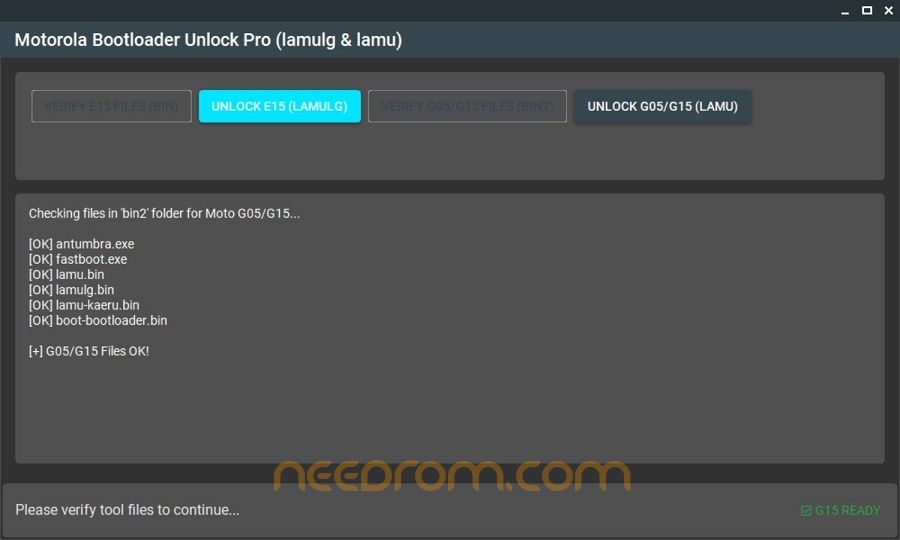The height and width of the screenshot is (540, 900).
Task: Click the Verify E15 Files (BIN) button
Action: tap(111, 106)
